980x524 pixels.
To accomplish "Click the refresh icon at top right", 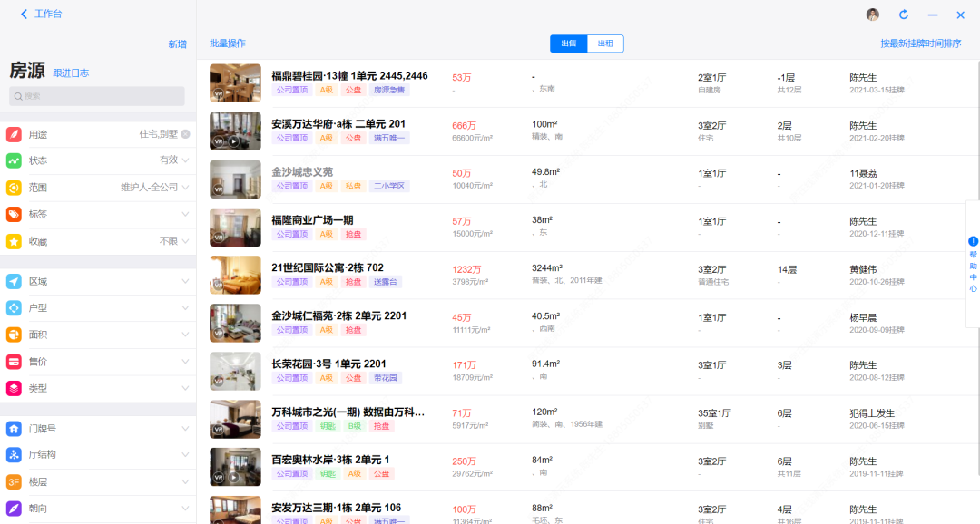I will pyautogui.click(x=903, y=15).
